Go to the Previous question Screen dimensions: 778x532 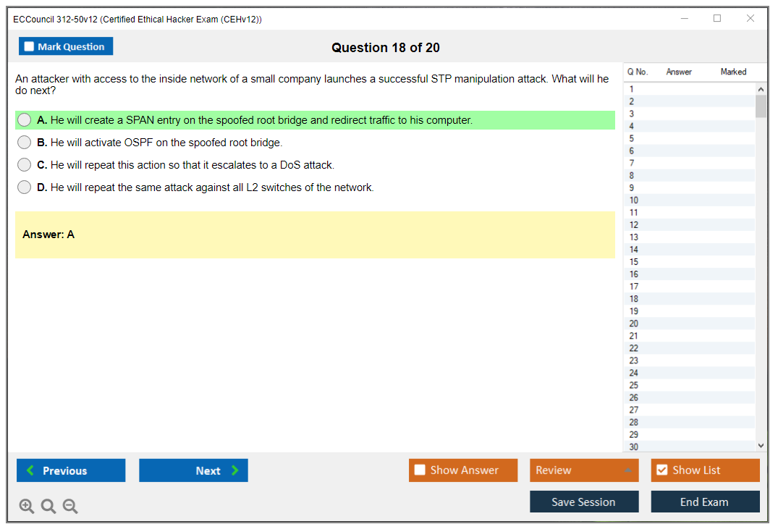[x=71, y=470]
